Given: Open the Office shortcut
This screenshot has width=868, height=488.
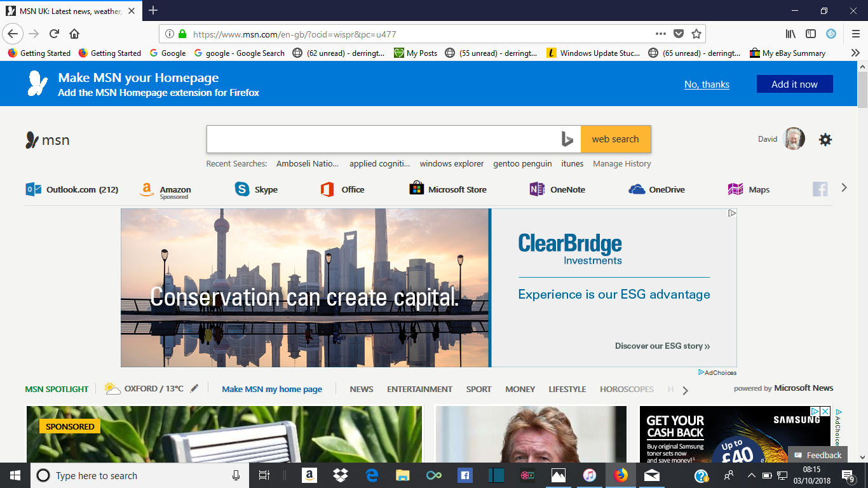Looking at the screenshot, I should [342, 189].
